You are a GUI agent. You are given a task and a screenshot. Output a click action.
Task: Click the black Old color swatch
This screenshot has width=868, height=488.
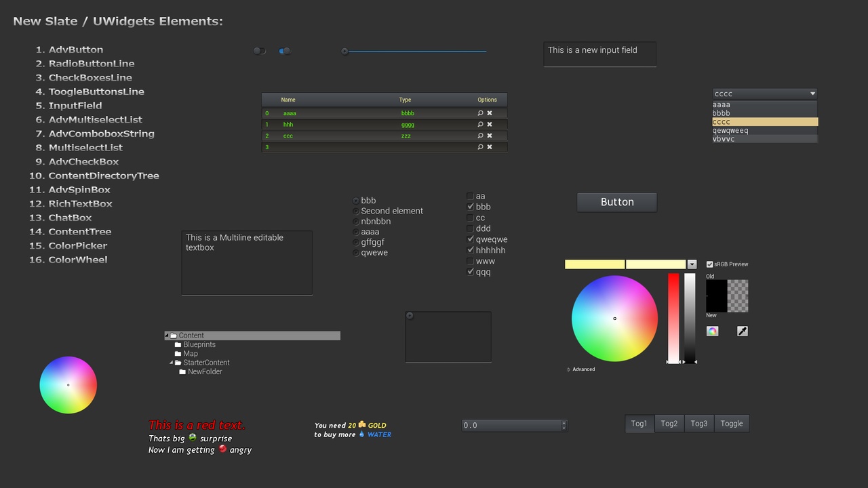click(717, 296)
